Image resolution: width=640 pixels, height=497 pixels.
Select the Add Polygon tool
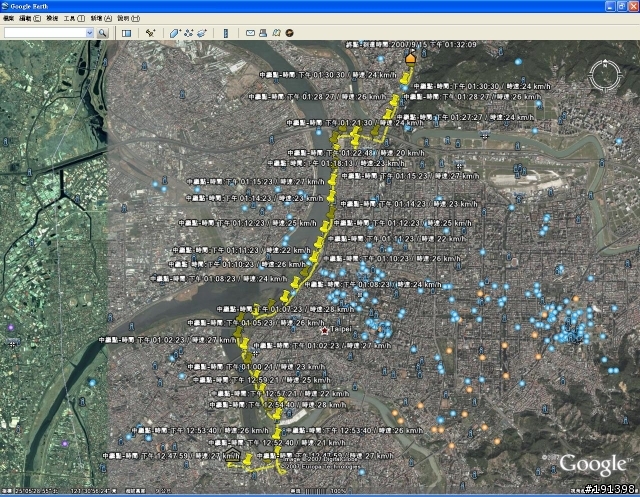coord(175,33)
